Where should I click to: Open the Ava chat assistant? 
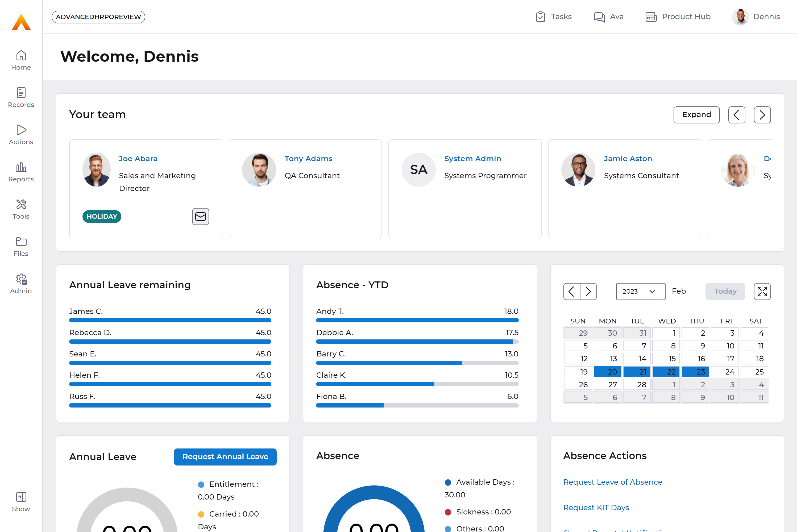(608, 16)
